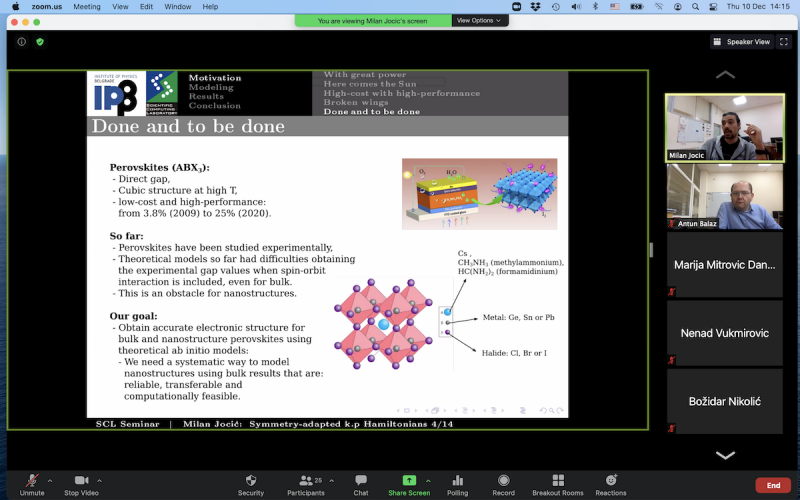Click the Wi-Fi status icon

click(x=659, y=7)
